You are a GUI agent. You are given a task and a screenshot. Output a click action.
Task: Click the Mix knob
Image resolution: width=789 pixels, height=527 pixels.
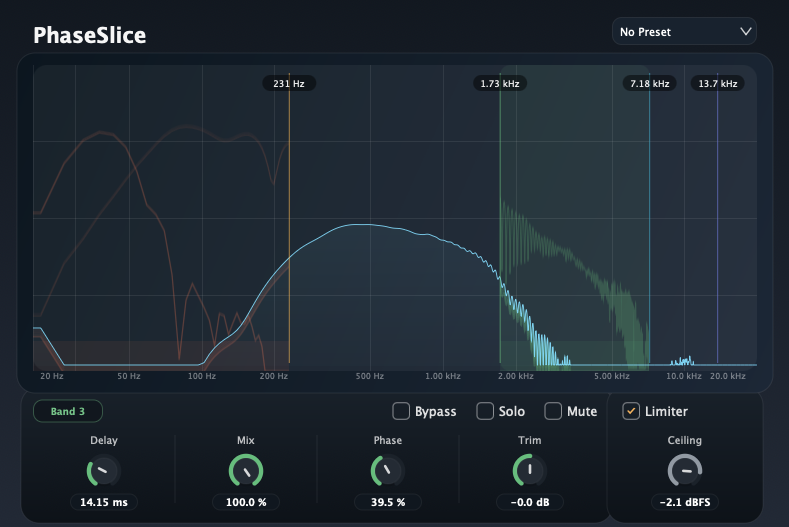click(x=246, y=471)
